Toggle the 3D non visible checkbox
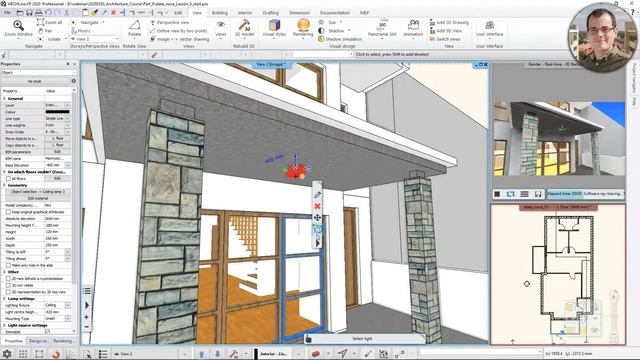The image size is (640, 360). [8, 285]
